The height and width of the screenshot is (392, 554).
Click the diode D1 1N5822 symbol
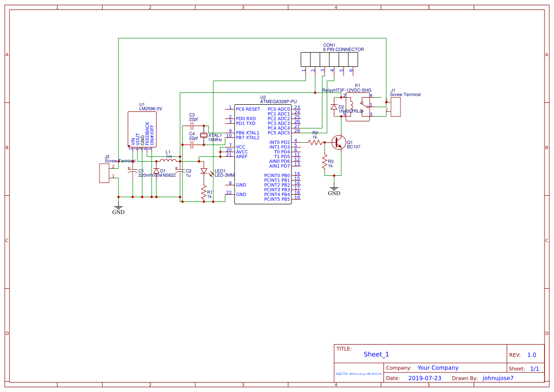click(156, 170)
